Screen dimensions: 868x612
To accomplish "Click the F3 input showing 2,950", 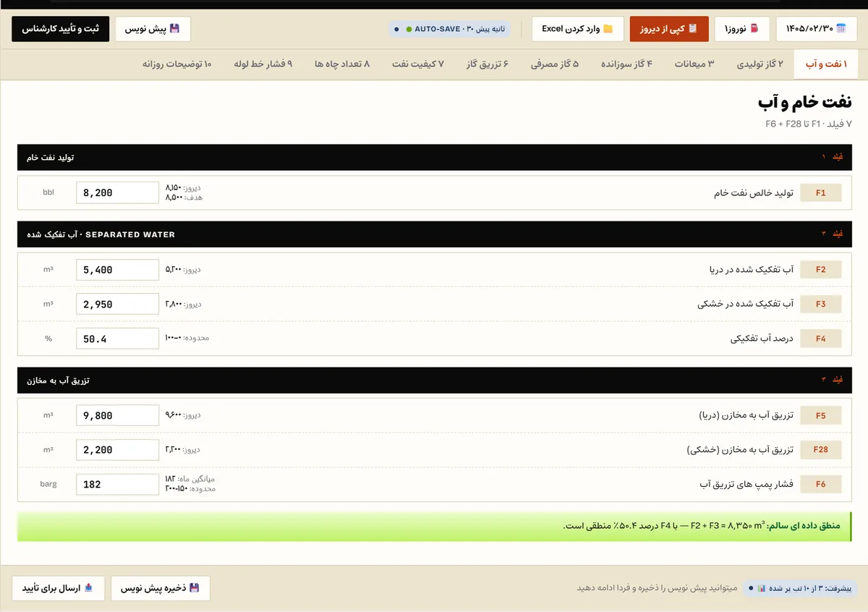I will (x=117, y=304).
